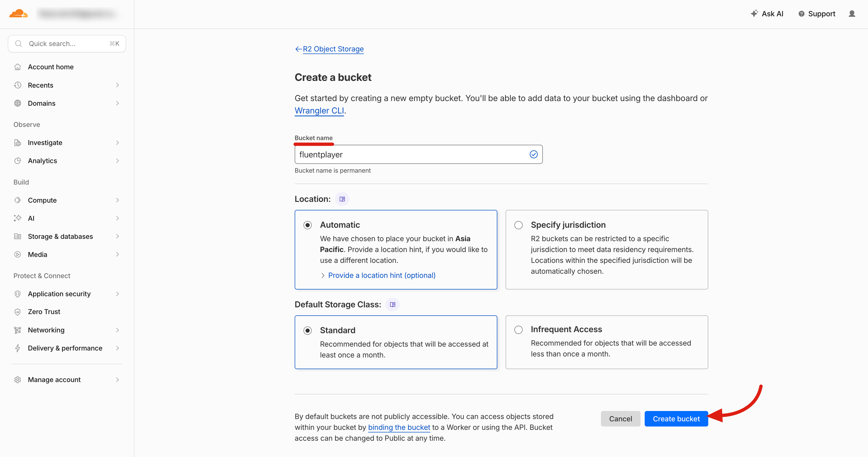Open the user profile icon

click(x=852, y=14)
